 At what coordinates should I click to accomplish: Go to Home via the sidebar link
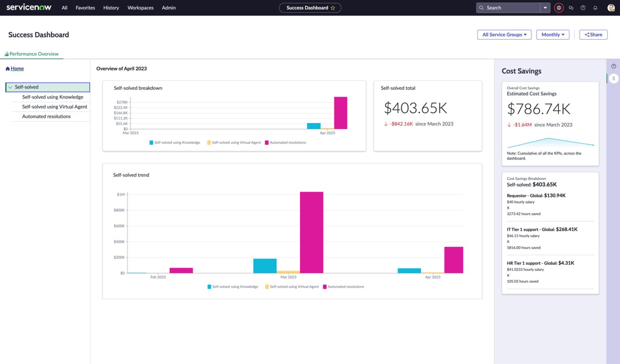tap(17, 68)
